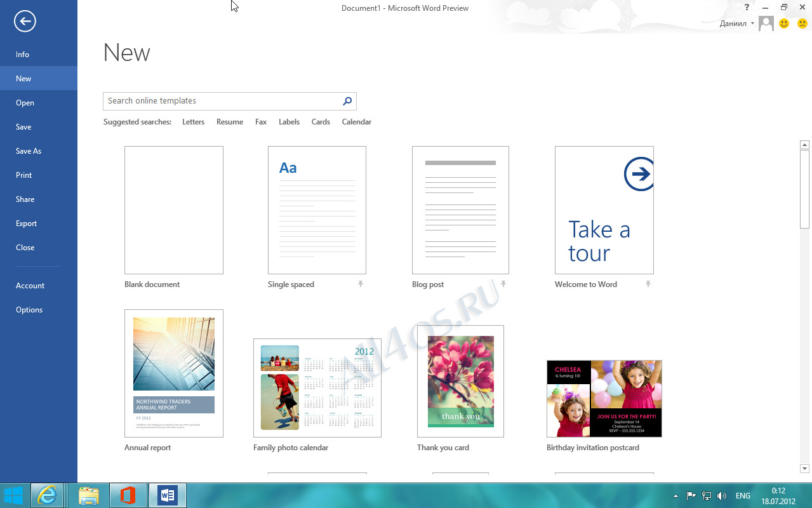The image size is (812, 508).
Task: Launch Internet Explorer from taskbar
Action: pyautogui.click(x=48, y=495)
